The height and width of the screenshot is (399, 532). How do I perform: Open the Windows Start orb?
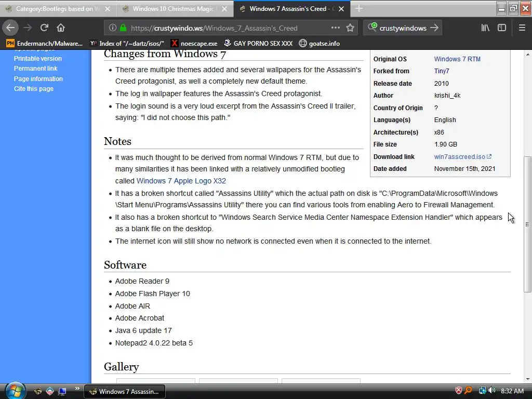[x=15, y=391]
